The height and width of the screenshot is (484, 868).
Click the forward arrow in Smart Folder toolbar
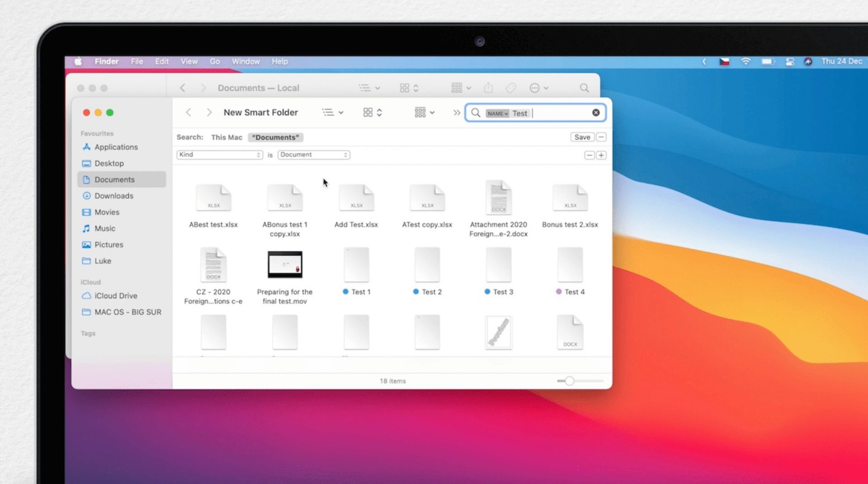(x=209, y=113)
